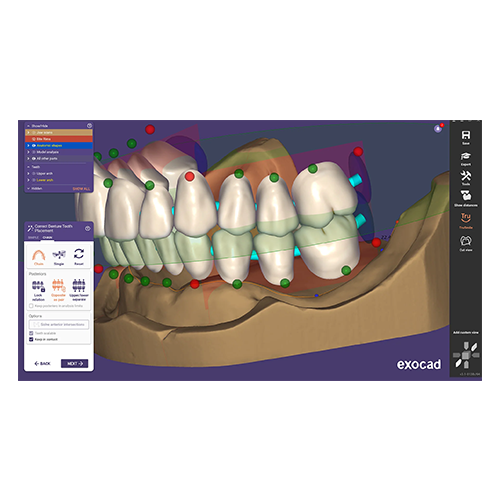Viewport: 500px width, 500px height.
Task: Enable Keep posteriors in analysis limits checkbox
Action: [31, 306]
